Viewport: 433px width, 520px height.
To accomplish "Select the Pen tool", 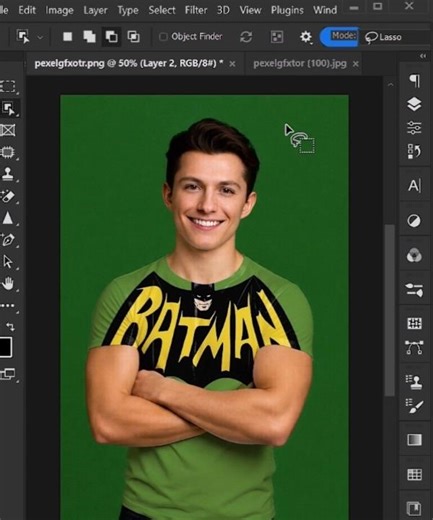I will point(8,240).
